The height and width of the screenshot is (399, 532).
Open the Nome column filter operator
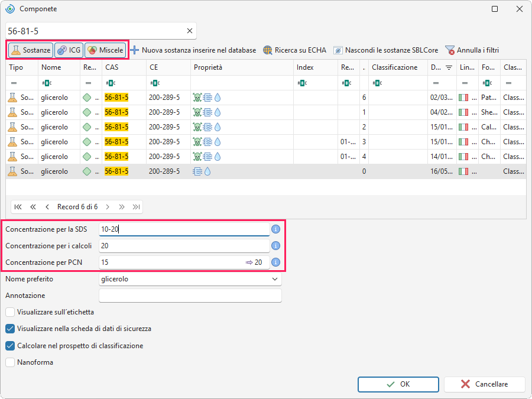coord(47,83)
